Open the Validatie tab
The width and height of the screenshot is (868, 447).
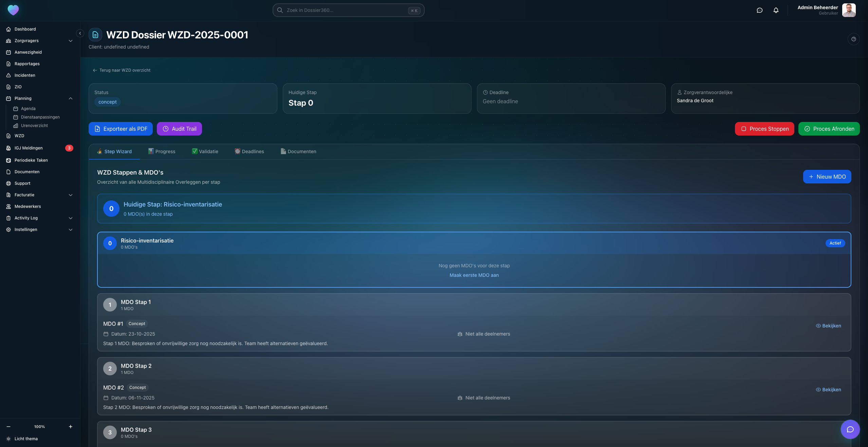coord(205,151)
